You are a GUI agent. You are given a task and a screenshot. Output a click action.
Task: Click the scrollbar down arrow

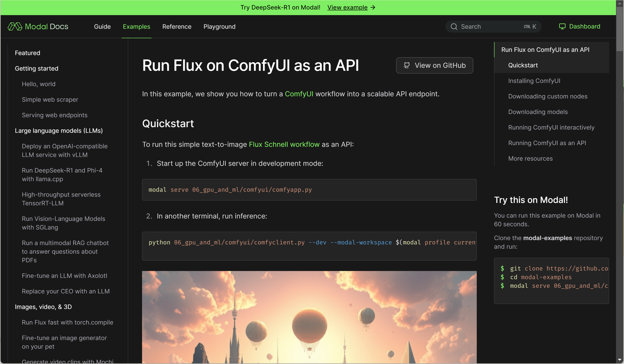(x=619, y=359)
